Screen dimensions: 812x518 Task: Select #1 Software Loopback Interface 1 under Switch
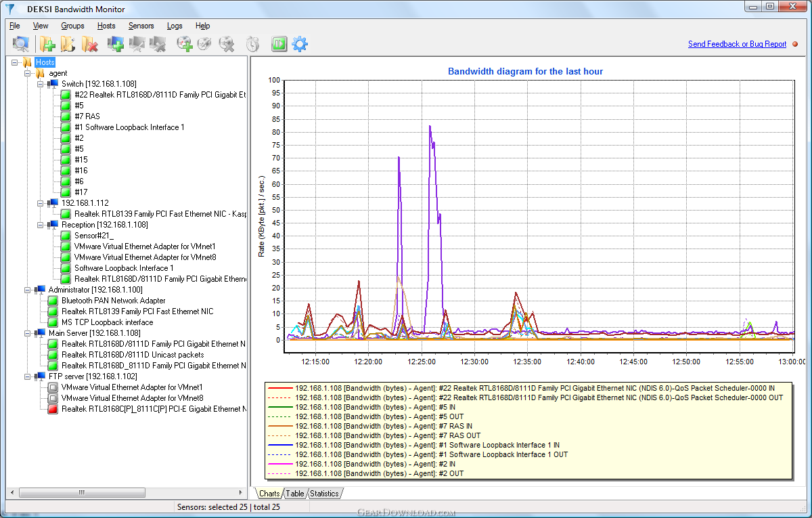click(x=129, y=127)
